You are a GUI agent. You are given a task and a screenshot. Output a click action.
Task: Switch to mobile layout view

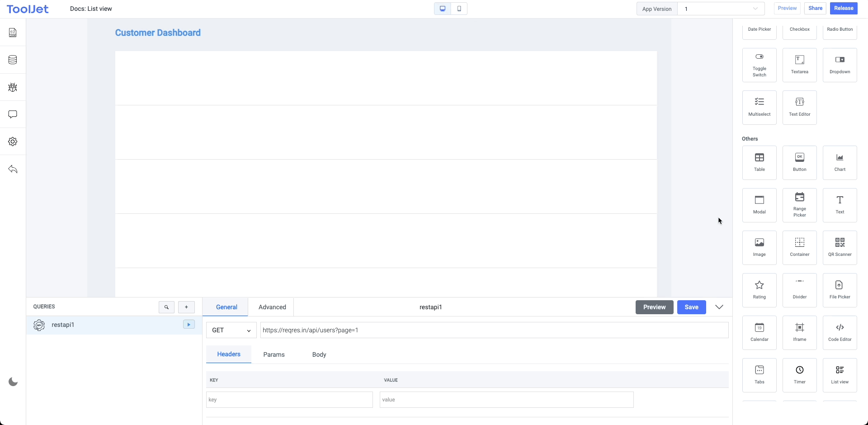click(x=459, y=9)
